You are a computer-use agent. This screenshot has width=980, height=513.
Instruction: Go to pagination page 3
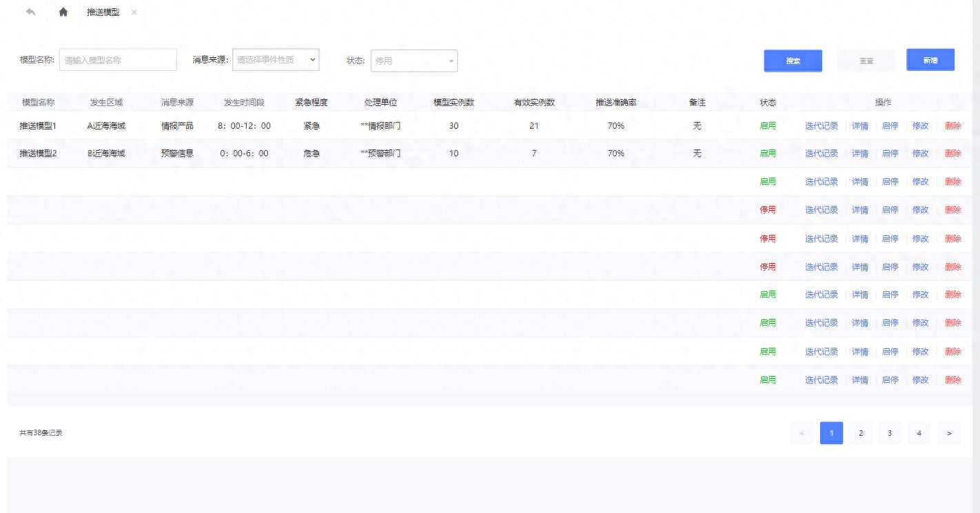pos(890,433)
